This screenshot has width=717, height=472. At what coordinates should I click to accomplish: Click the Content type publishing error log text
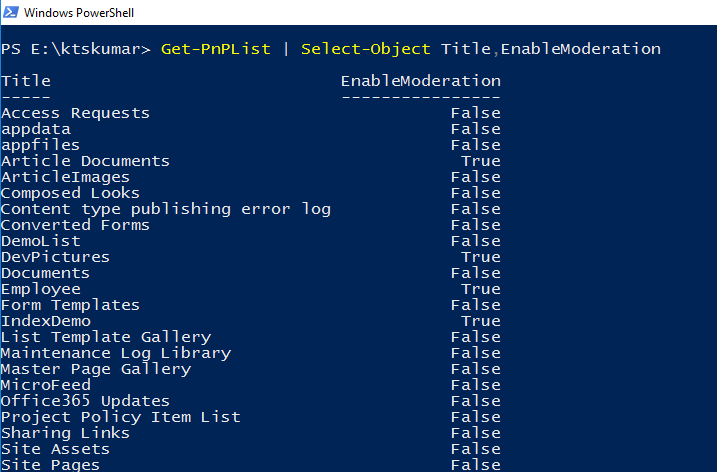point(165,209)
